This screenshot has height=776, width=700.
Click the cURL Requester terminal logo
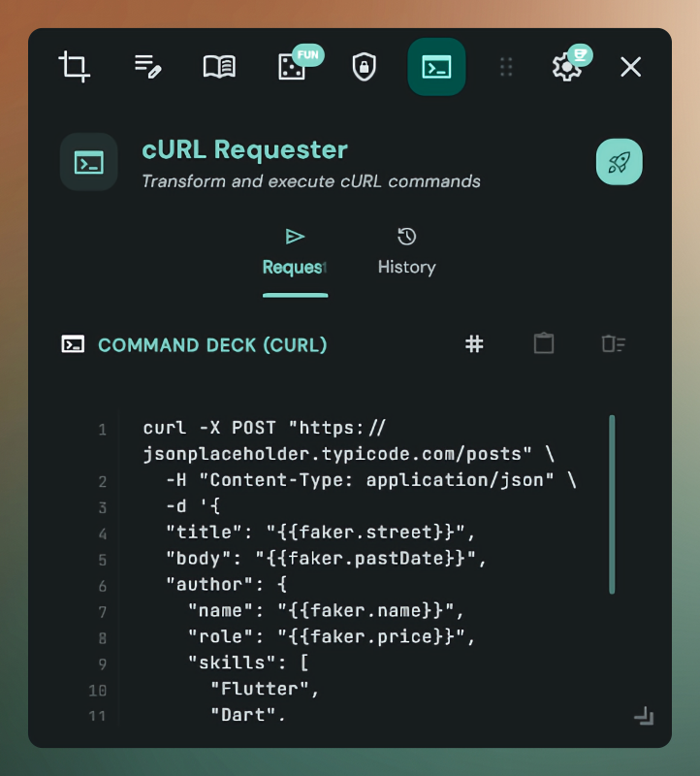pos(89,162)
